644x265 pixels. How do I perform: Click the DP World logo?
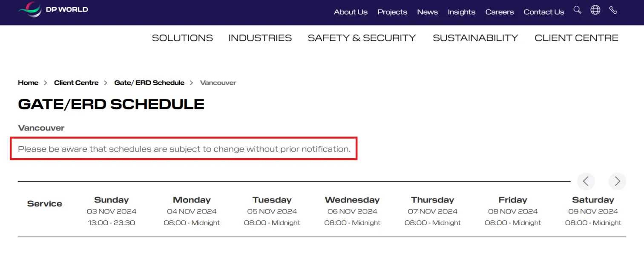tap(53, 9)
